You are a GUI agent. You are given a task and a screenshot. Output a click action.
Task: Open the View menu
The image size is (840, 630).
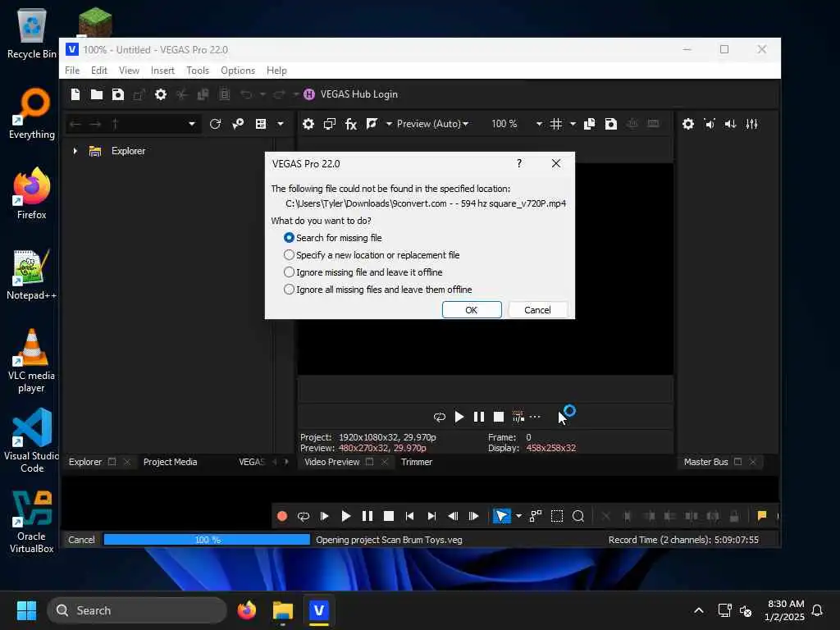(129, 71)
